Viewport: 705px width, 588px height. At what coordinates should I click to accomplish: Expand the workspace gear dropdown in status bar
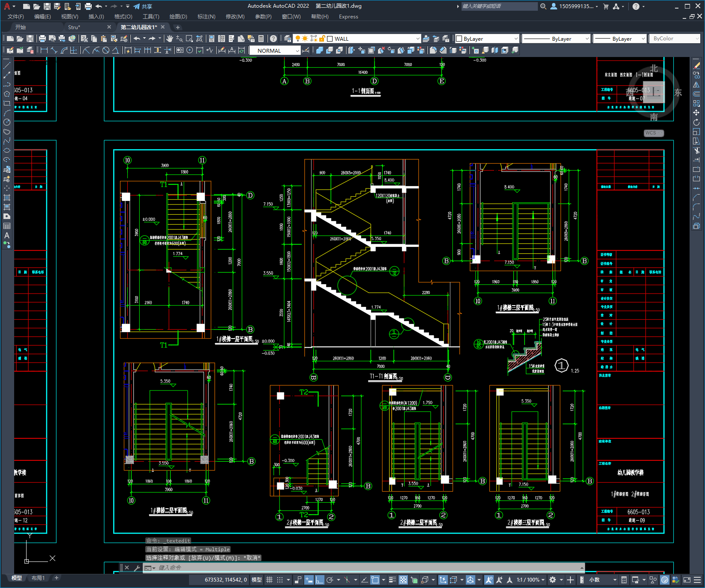pyautogui.click(x=561, y=580)
